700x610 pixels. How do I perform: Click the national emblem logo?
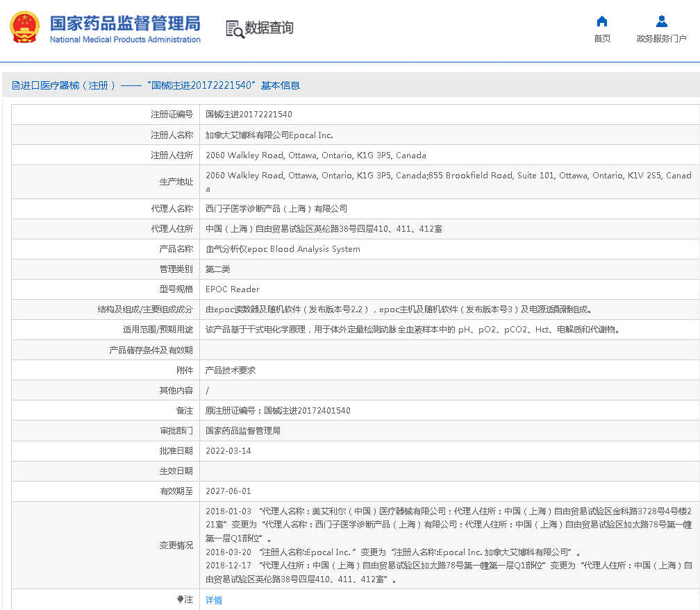[25, 27]
